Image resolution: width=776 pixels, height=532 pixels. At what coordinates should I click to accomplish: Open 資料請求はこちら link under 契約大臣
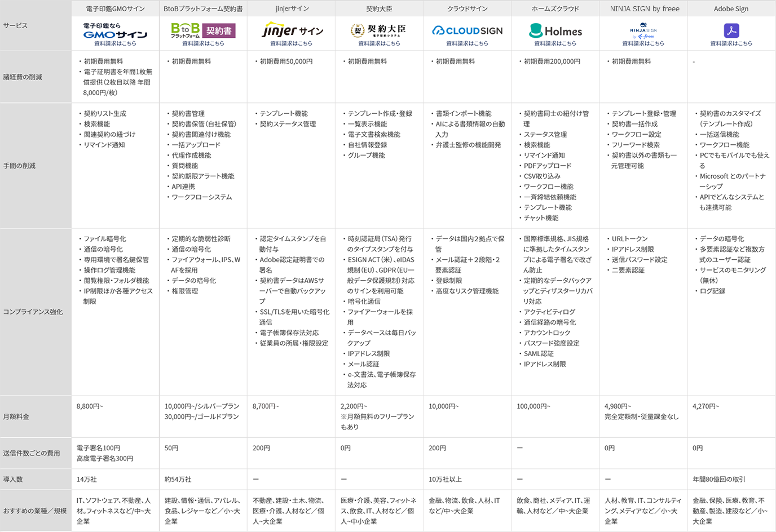pos(379,43)
